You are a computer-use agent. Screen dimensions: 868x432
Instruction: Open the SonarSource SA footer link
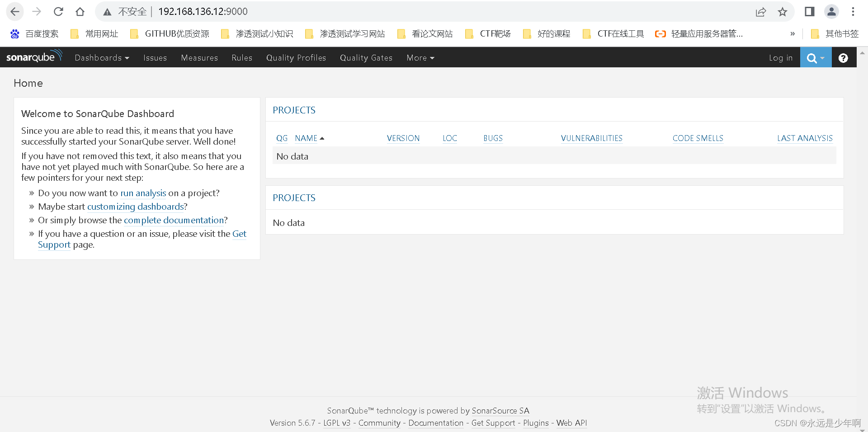500,411
